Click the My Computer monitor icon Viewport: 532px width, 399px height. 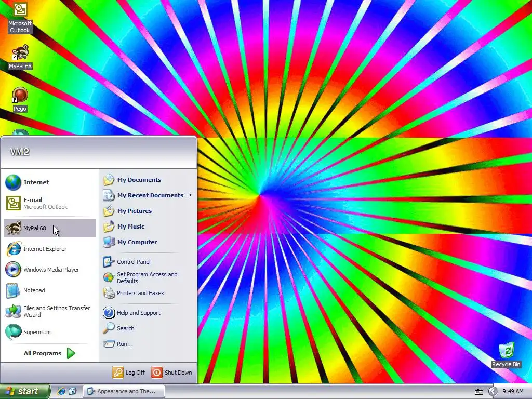109,242
